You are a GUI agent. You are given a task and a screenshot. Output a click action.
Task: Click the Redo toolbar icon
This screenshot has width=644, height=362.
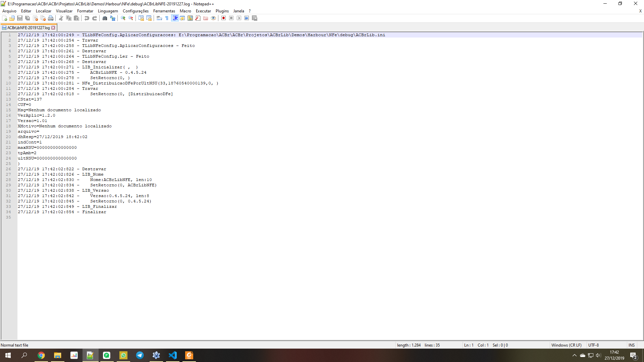point(95,18)
